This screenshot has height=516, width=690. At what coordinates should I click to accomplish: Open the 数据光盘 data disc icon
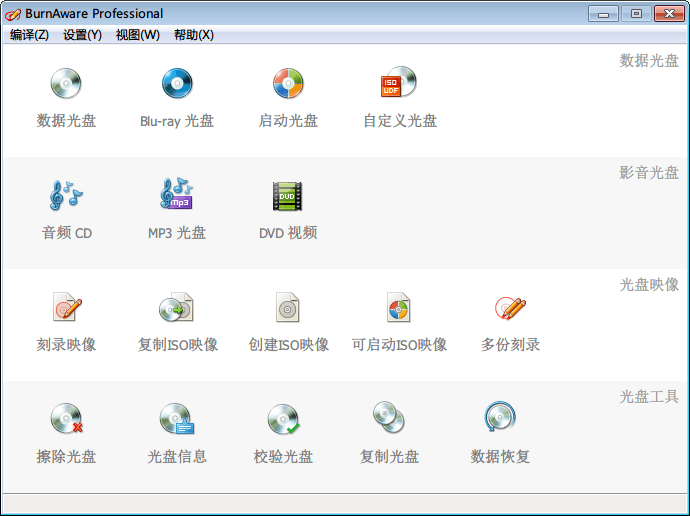(x=66, y=83)
